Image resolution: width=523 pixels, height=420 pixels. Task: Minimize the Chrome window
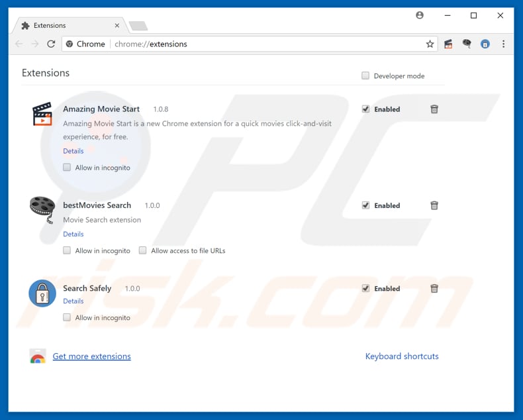point(448,15)
